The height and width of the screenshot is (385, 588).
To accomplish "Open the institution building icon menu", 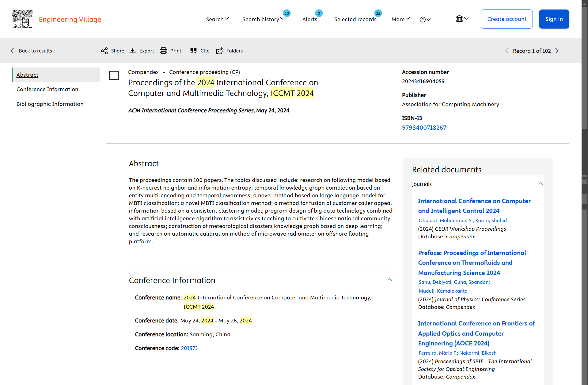I will click(462, 19).
